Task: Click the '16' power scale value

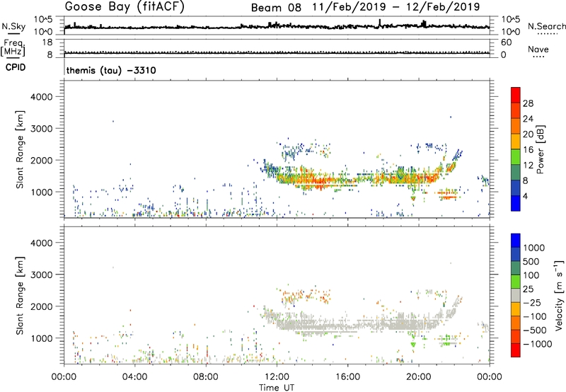Action: point(528,150)
